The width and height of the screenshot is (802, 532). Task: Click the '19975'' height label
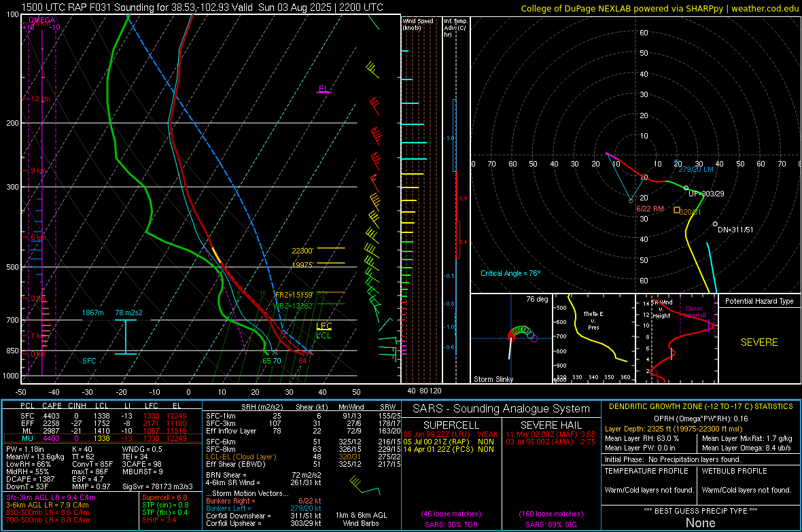point(302,264)
